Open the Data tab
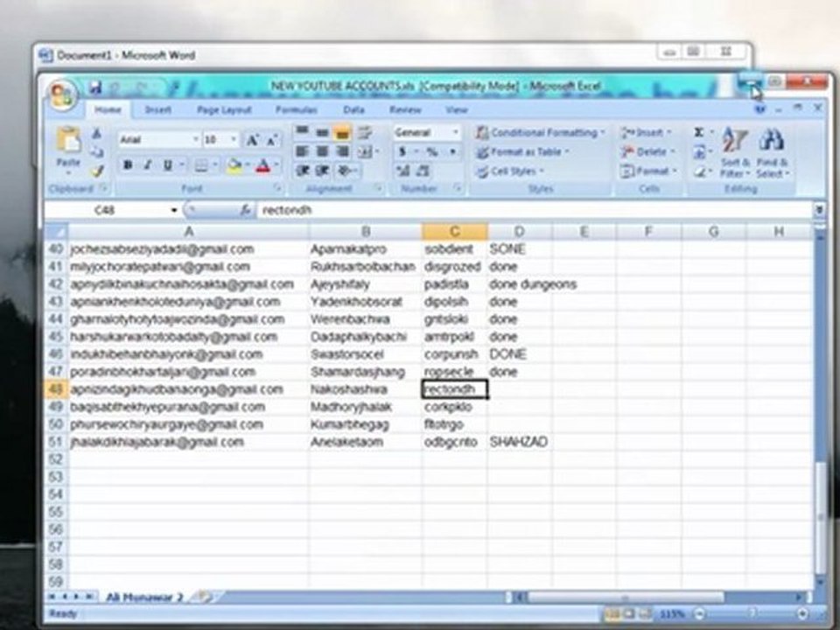 353,110
